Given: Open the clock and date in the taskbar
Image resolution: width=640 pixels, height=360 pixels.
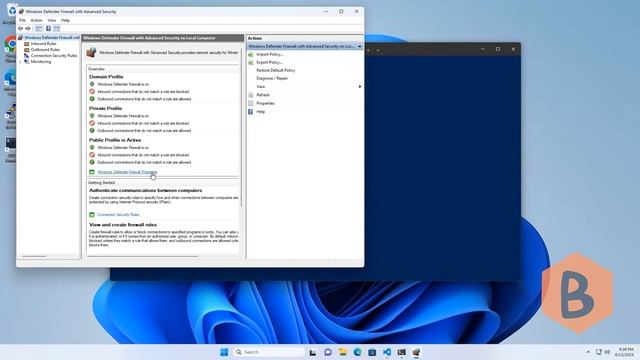Looking at the screenshot, I should coord(624,352).
